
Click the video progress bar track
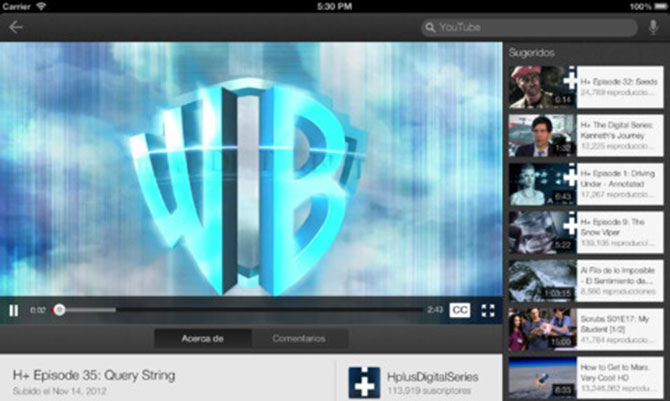238,310
